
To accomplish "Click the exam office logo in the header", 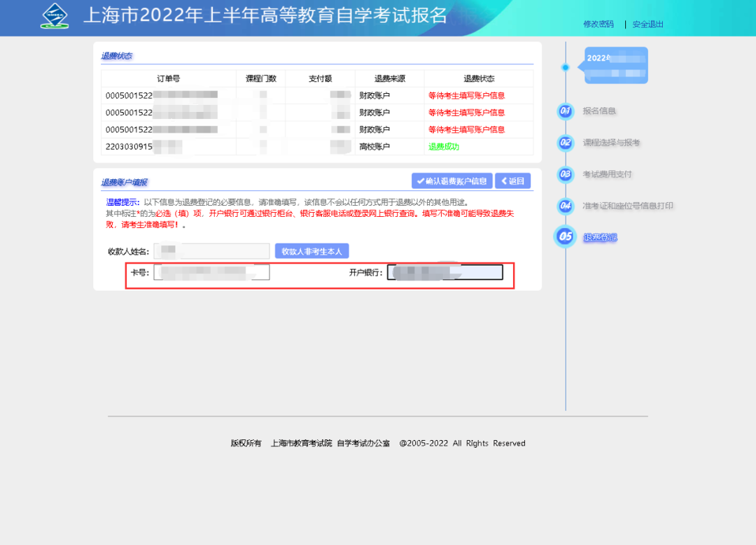I will click(x=55, y=15).
